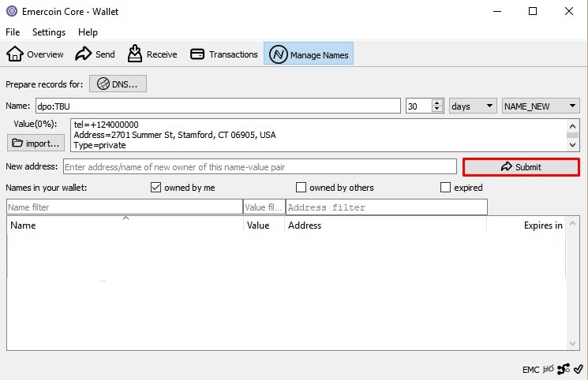The width and height of the screenshot is (588, 380).
Task: Open the File menu
Action: coord(13,32)
